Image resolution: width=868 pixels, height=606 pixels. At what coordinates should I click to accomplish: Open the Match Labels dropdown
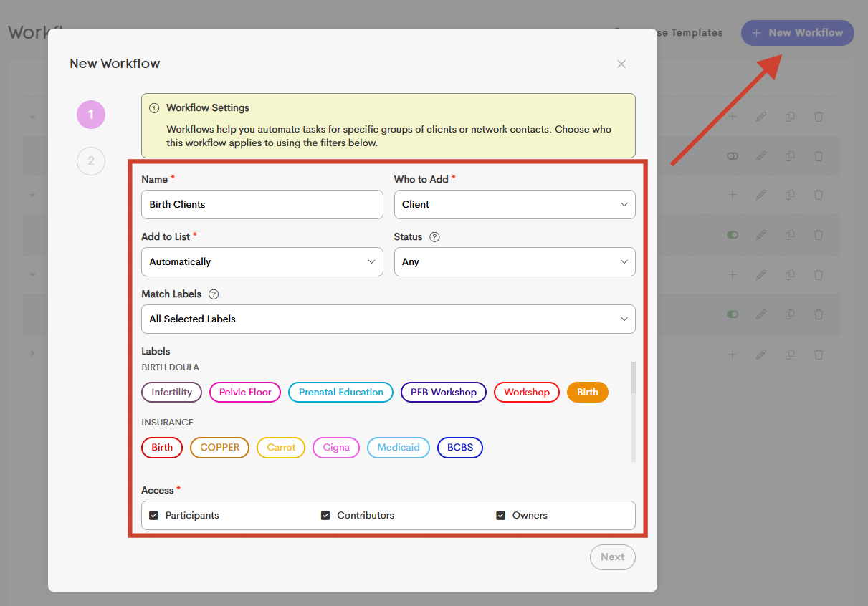388,319
